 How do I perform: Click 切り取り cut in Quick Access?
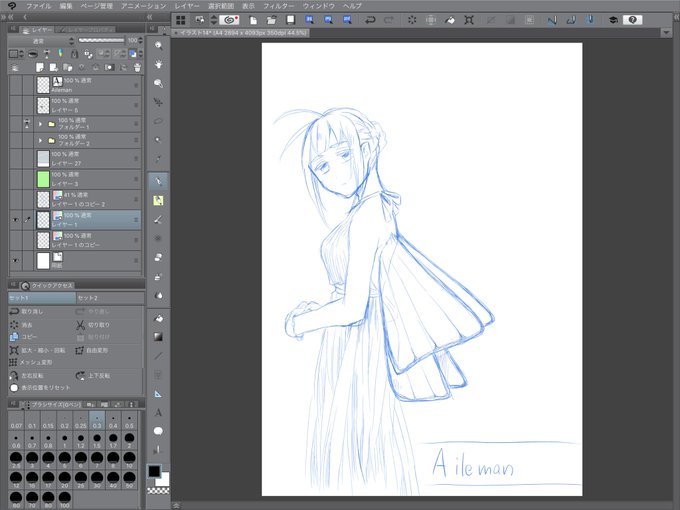click(x=93, y=325)
